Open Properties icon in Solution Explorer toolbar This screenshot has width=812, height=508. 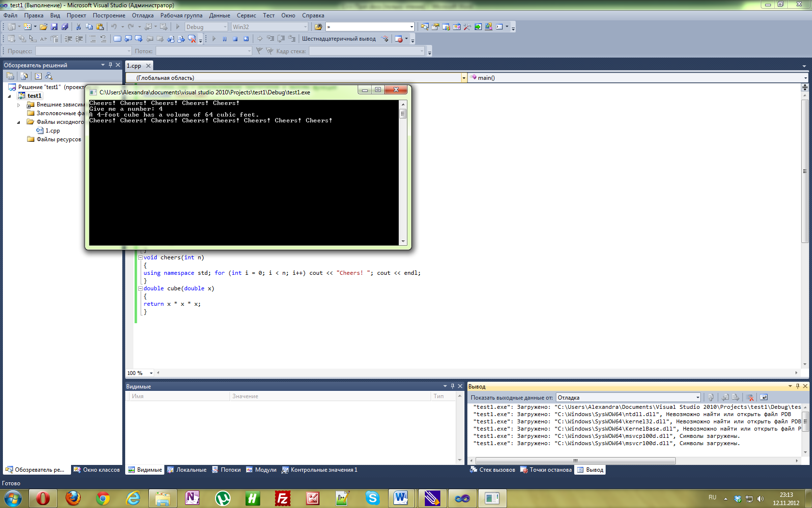click(10, 76)
